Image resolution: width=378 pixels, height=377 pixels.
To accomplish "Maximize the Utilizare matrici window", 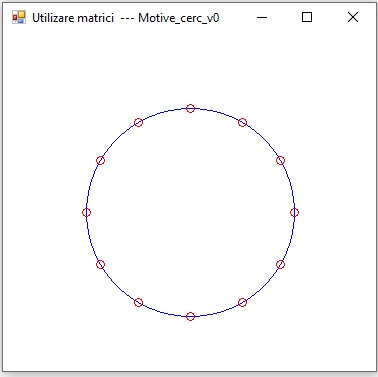I will click(x=307, y=17).
